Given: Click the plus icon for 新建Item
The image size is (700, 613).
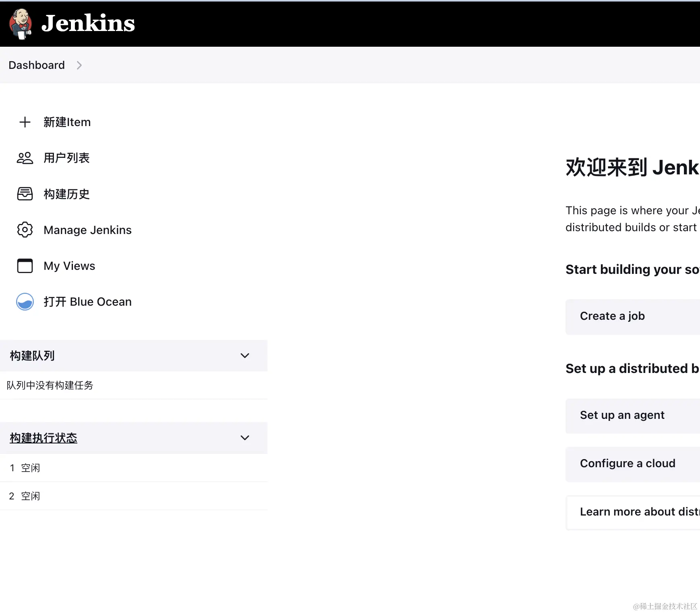Looking at the screenshot, I should click(25, 122).
